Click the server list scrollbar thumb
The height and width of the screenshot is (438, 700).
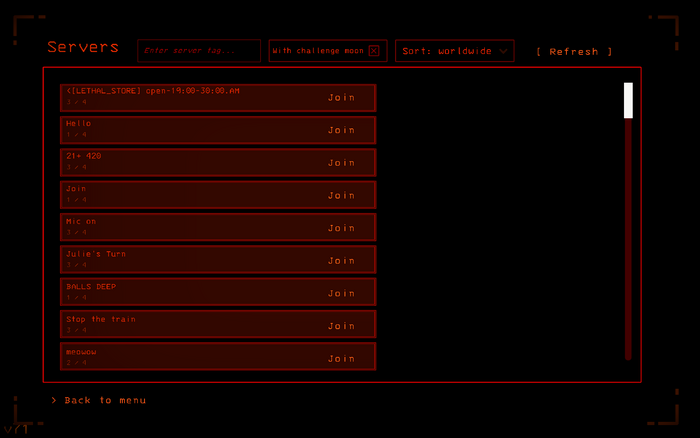(628, 100)
